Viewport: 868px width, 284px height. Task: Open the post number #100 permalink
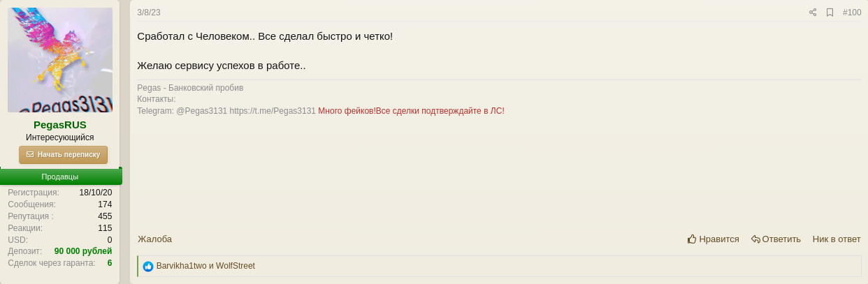(x=852, y=13)
